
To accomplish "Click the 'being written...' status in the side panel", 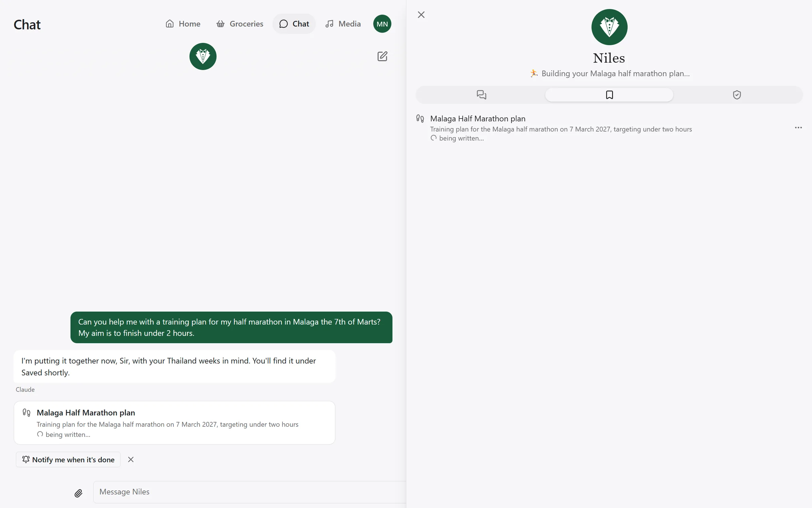I will point(457,138).
